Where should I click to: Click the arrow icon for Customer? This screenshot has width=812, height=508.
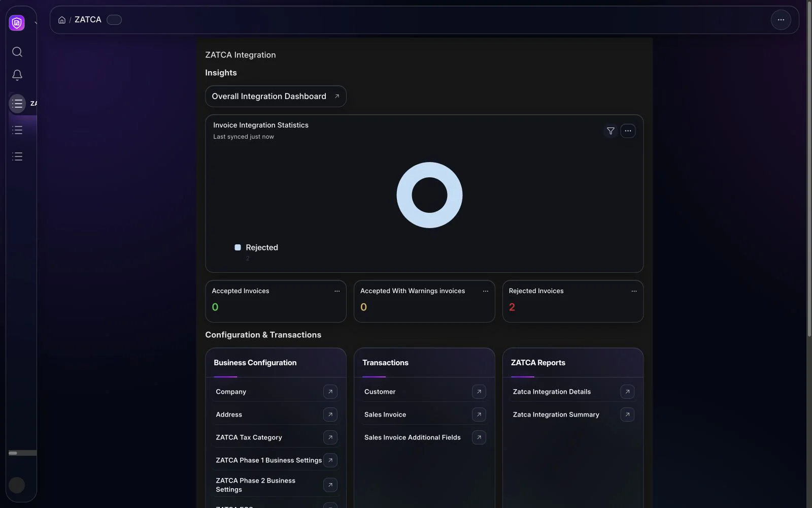(x=479, y=392)
